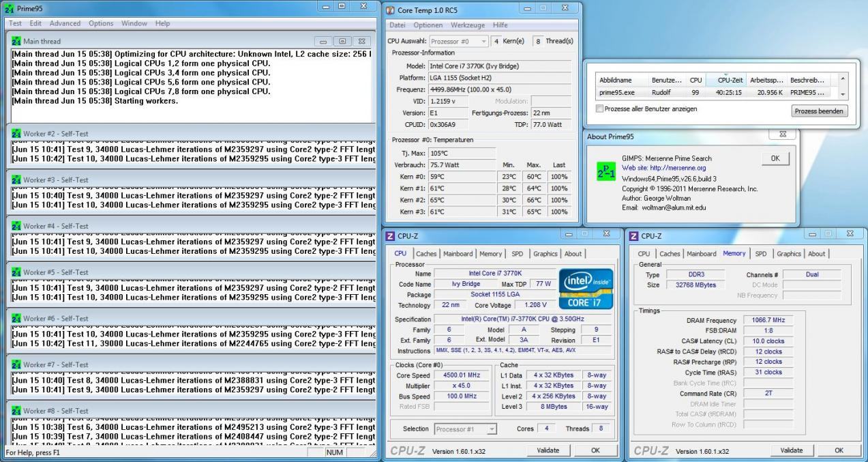Switch to Graphics tab in left CPU-Z
The width and height of the screenshot is (868, 462).
545,254
